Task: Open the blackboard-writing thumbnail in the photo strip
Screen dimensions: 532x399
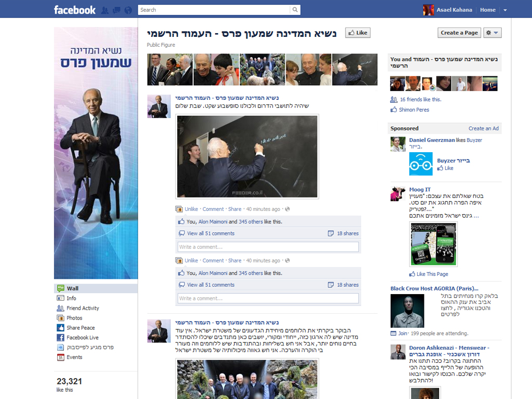Action: click(355, 69)
